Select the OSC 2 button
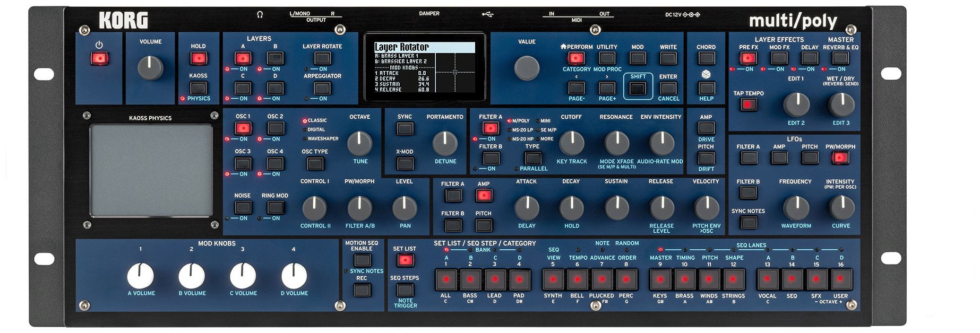The width and height of the screenshot is (980, 333). point(275,128)
